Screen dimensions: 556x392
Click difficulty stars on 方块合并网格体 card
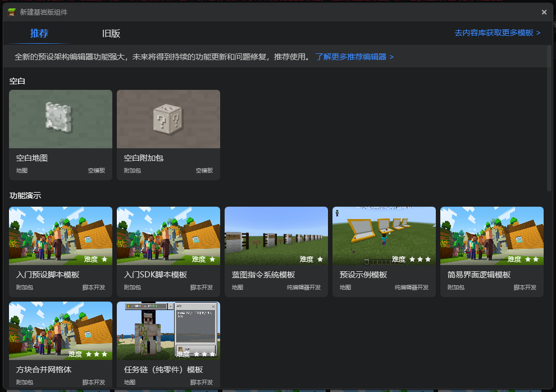click(x=97, y=354)
